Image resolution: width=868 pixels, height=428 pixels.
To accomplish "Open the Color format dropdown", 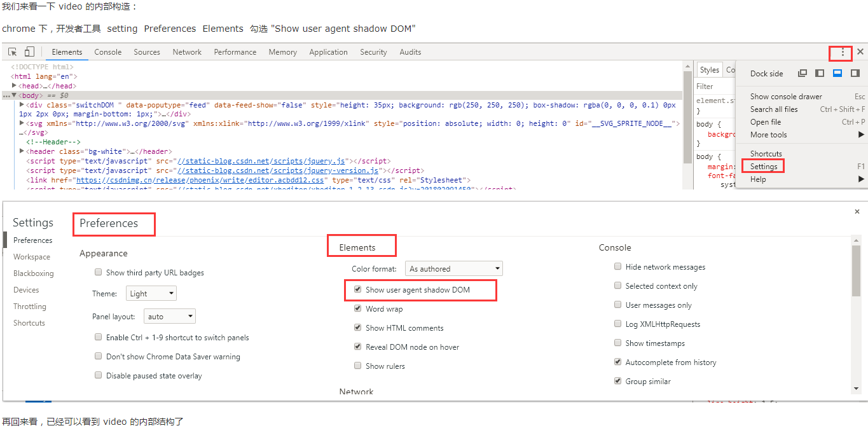I will tap(453, 269).
